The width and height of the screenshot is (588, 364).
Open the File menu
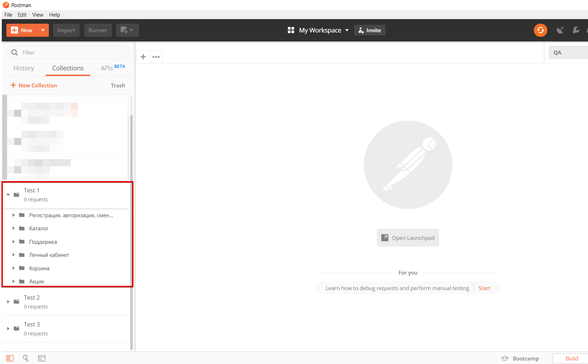pyautogui.click(x=8, y=15)
